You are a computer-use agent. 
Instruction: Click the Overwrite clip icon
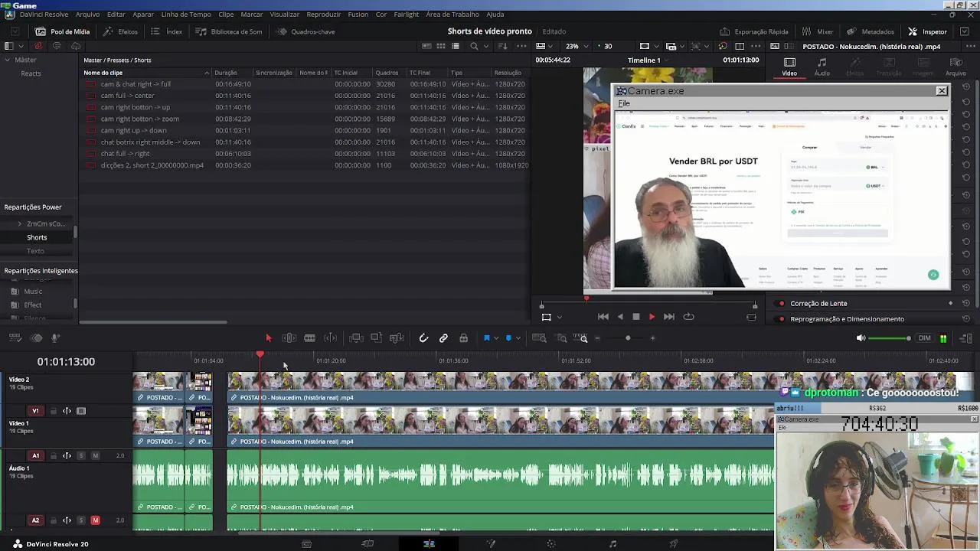click(x=376, y=338)
